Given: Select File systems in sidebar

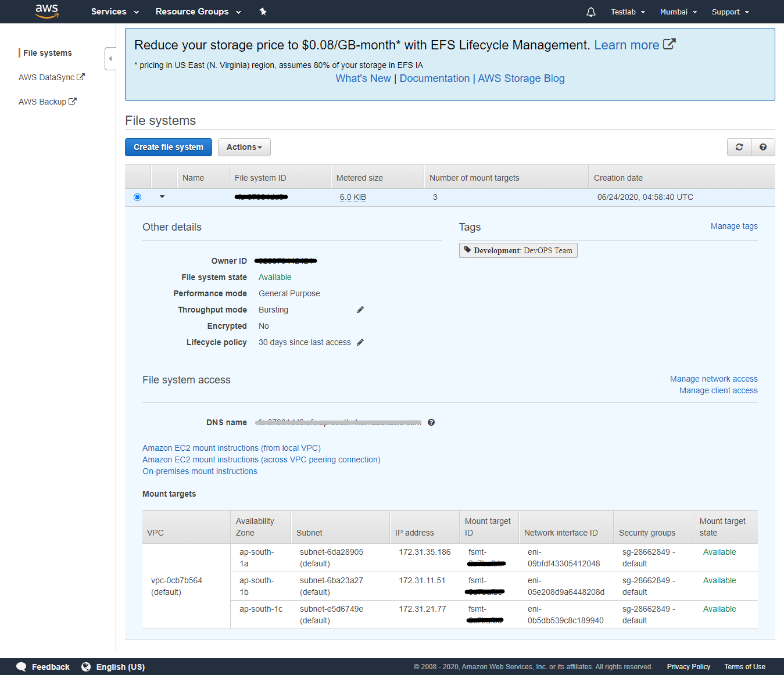Looking at the screenshot, I should [48, 53].
